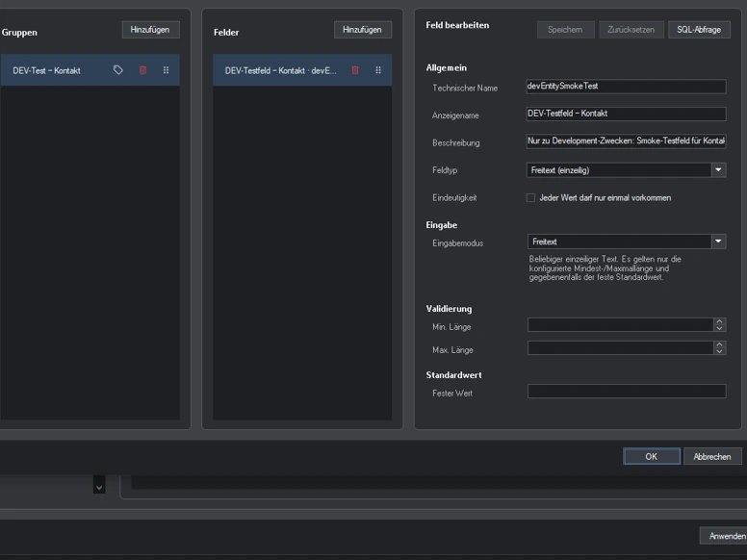This screenshot has width=747, height=560.
Task: Decrease Min. Länge with down arrow
Action: pos(720,328)
